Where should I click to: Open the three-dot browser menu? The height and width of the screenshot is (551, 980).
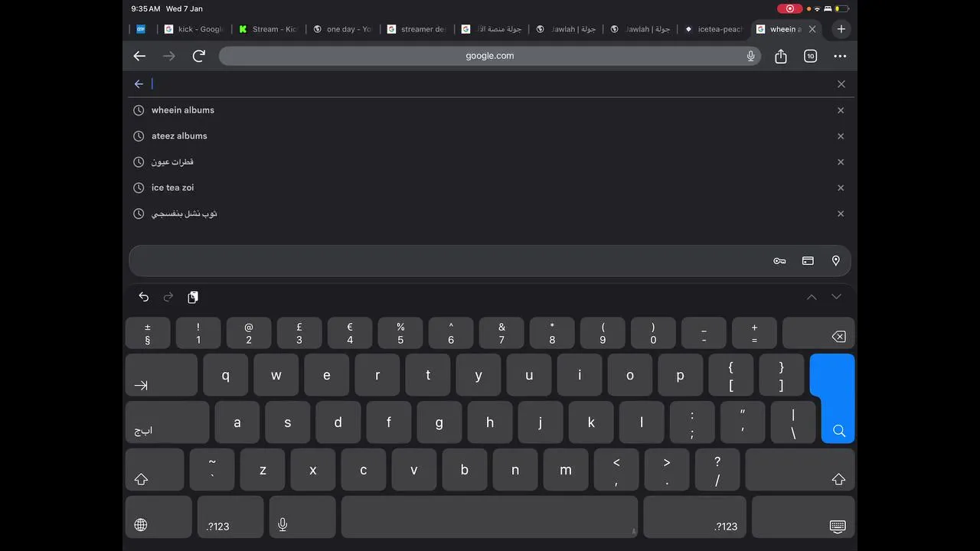point(840,56)
